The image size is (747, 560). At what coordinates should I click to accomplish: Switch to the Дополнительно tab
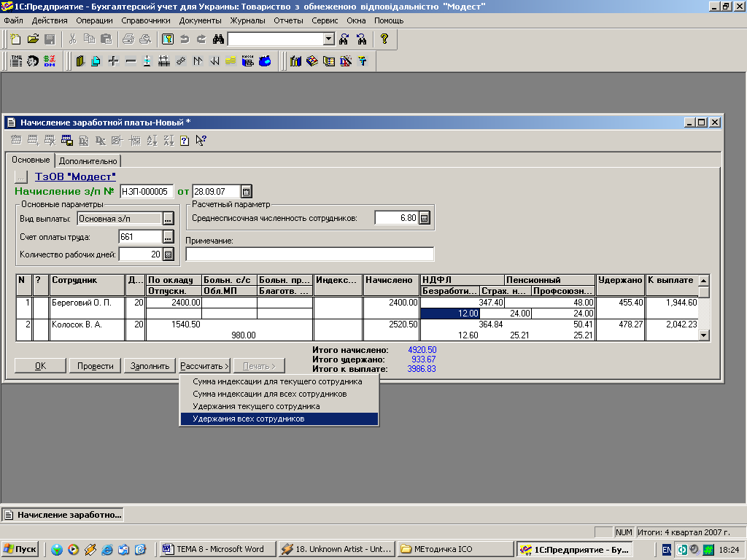[88, 161]
